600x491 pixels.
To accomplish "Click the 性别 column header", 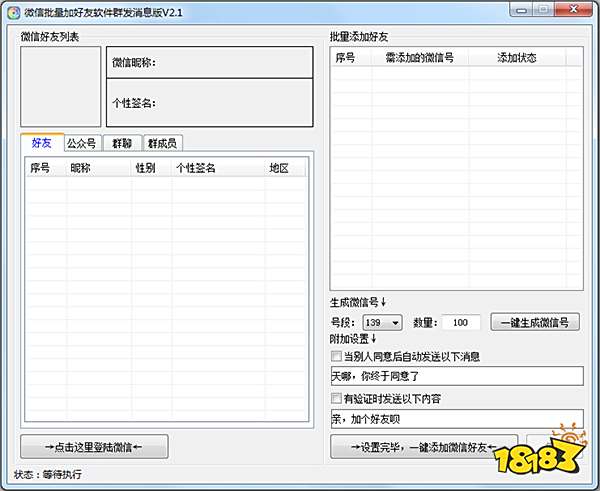I will [151, 168].
